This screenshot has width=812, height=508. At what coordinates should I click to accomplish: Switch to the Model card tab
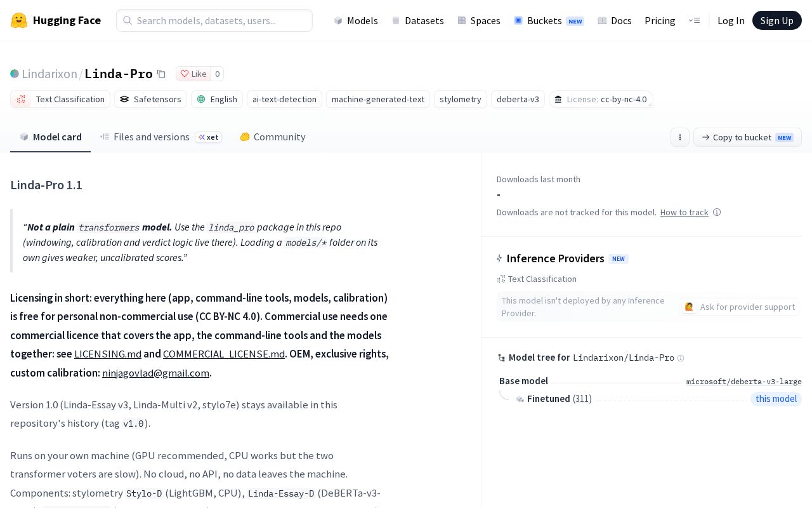pyautogui.click(x=51, y=137)
